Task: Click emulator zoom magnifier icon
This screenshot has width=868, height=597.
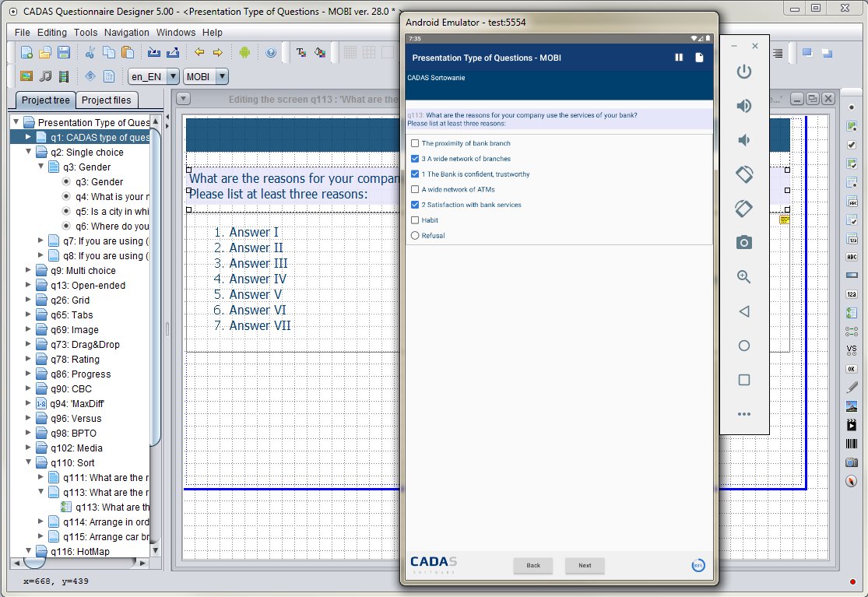Action: tap(744, 276)
